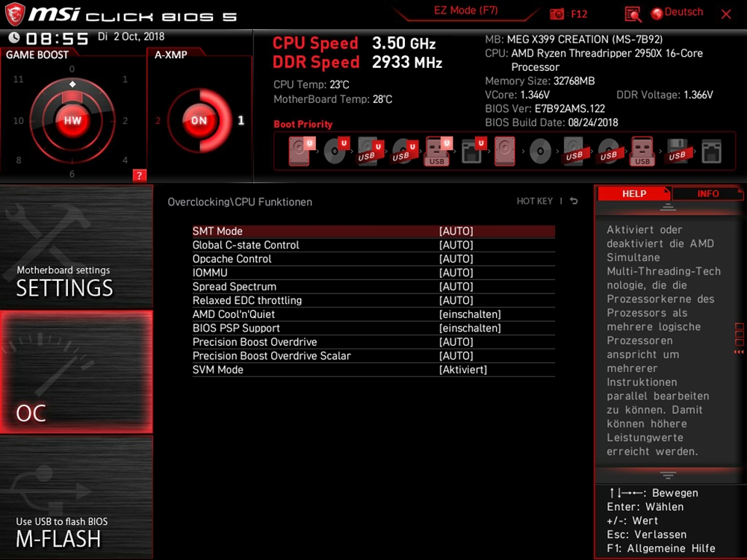Select the legacy hard disk boot device without UEFI badge
Viewport: 747px width, 560px height.
505,151
